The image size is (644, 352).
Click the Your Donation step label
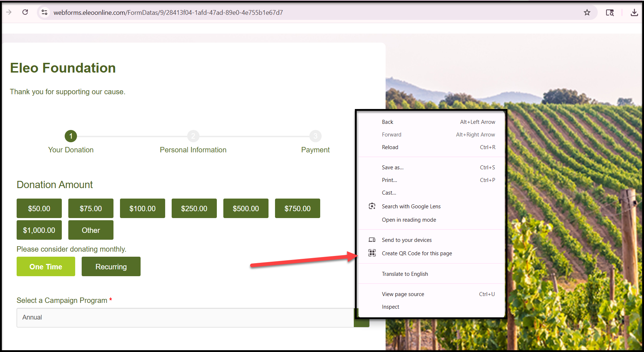click(x=71, y=150)
